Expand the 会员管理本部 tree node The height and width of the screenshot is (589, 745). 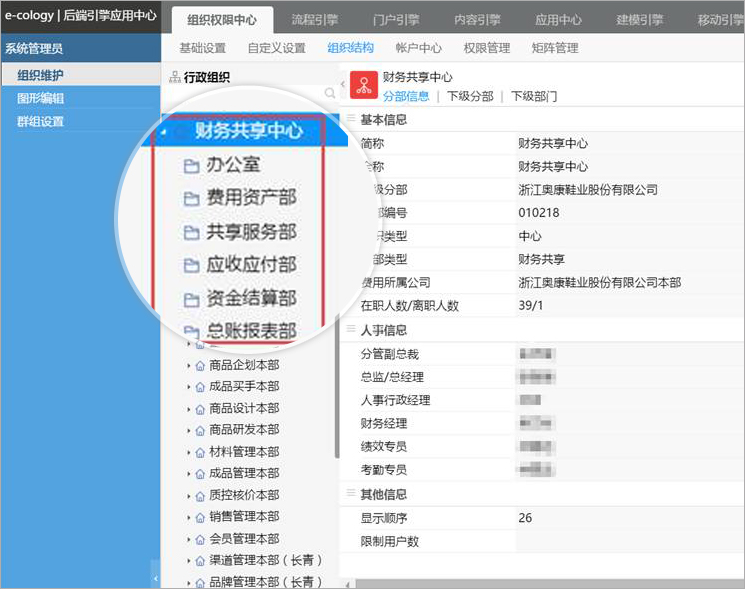pyautogui.click(x=188, y=539)
